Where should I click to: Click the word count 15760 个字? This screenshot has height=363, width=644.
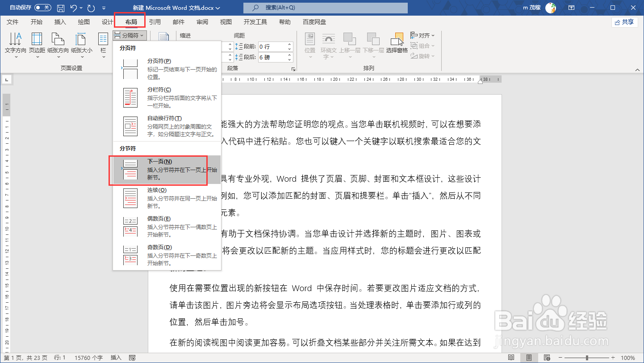coord(88,358)
